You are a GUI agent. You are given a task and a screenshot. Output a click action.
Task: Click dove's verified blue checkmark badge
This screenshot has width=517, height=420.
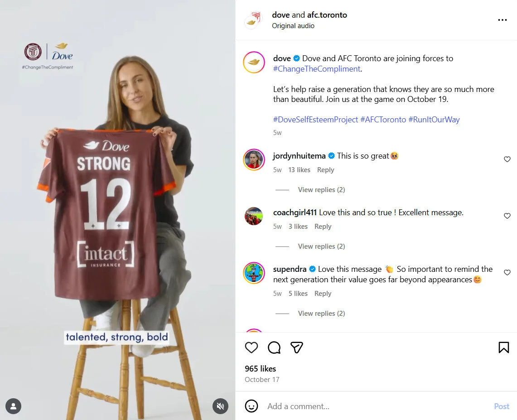[x=296, y=58]
